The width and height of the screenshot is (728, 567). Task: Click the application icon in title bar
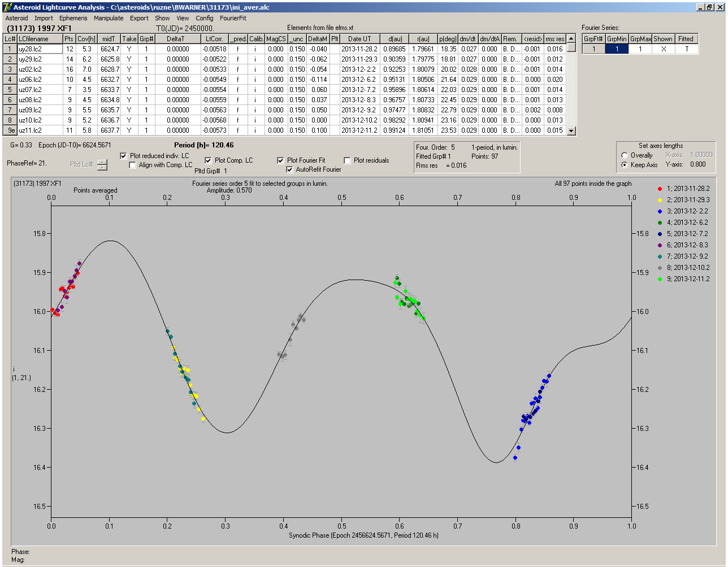(7, 7)
